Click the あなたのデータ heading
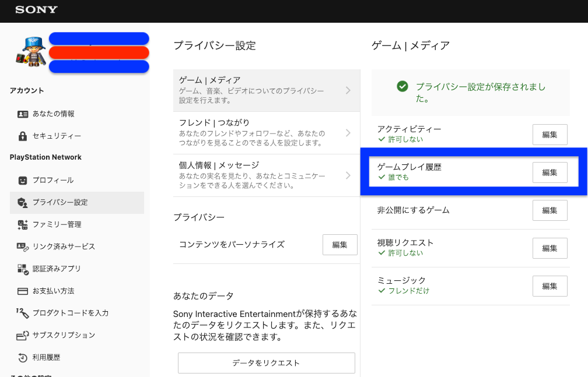588x377 pixels. 203,296
